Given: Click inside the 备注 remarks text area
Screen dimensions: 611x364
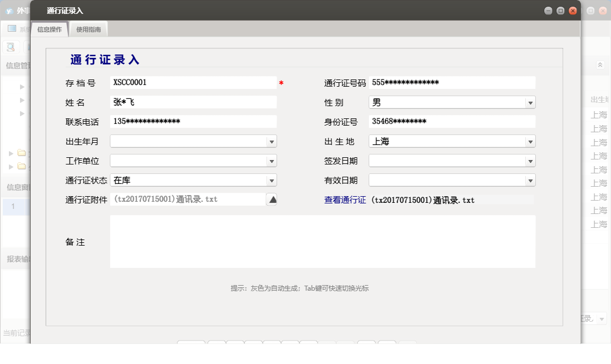Looking at the screenshot, I should point(323,242).
